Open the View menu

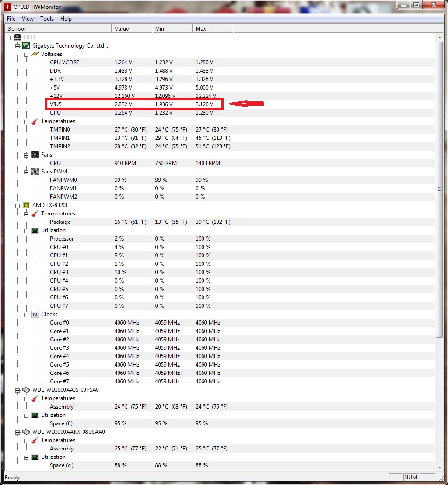(28, 19)
